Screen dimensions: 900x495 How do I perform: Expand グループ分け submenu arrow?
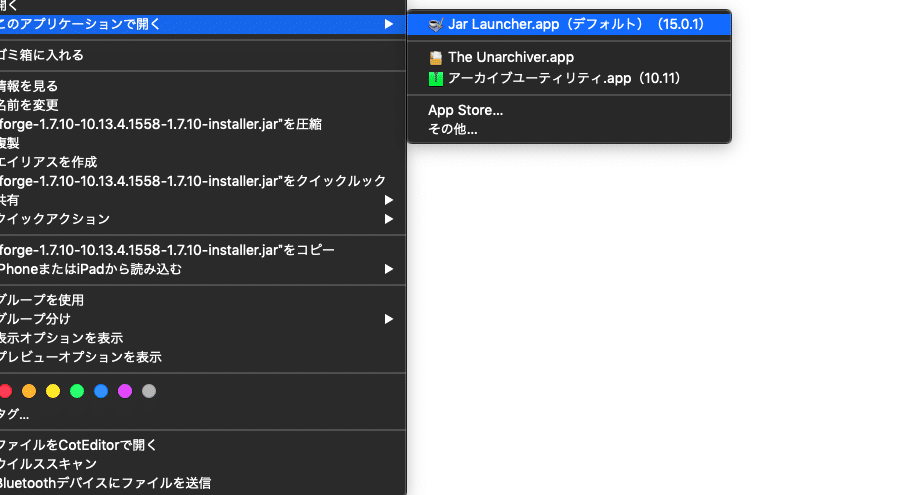[x=389, y=319]
